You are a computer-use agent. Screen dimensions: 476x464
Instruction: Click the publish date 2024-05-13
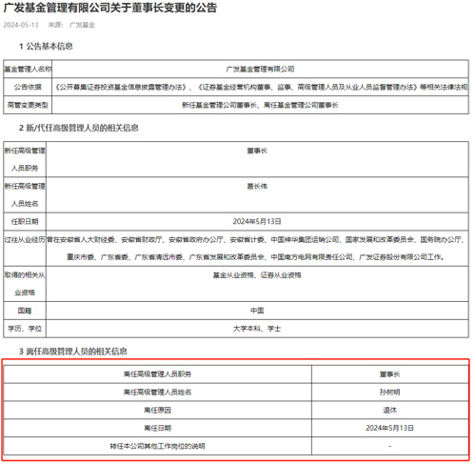pos(21,25)
